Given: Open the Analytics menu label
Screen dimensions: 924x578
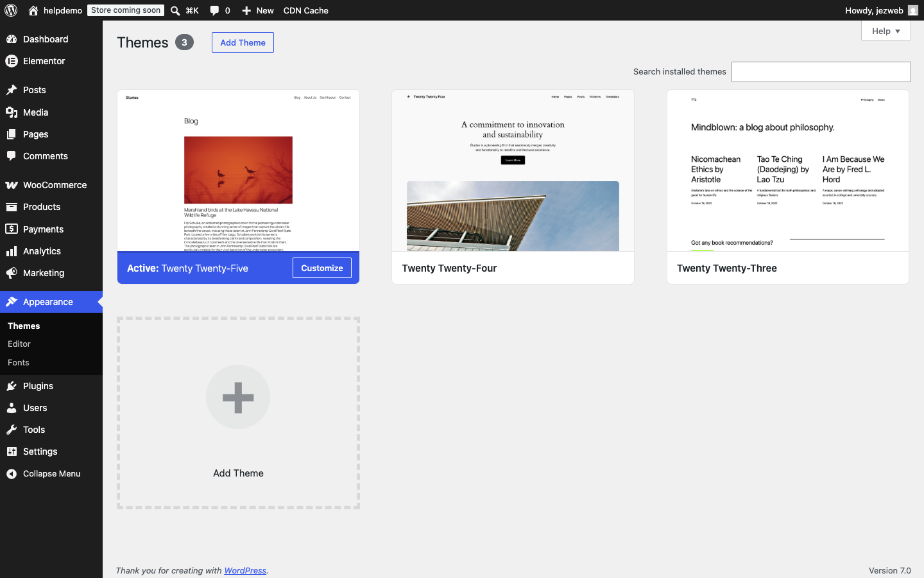Looking at the screenshot, I should click(42, 251).
